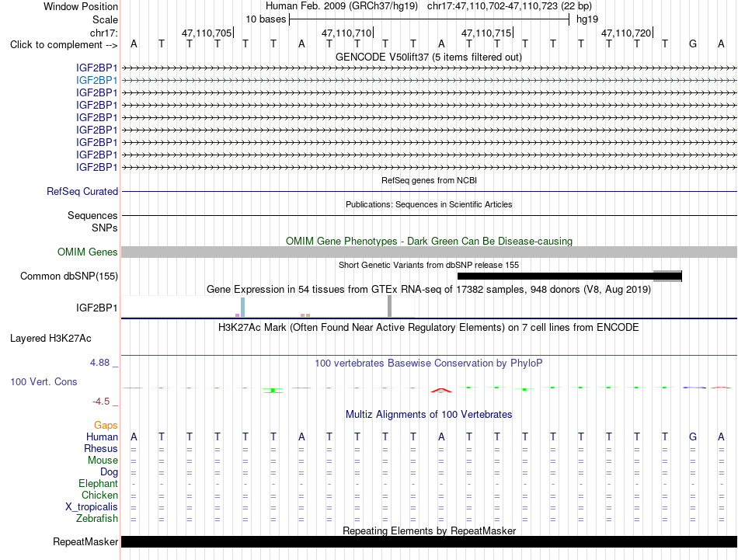Click the OMIM Genes track label
This screenshot has height=560, width=738.
coord(87,252)
